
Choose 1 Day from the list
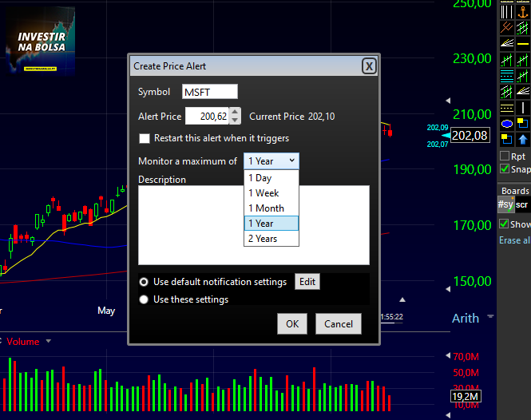click(x=271, y=178)
